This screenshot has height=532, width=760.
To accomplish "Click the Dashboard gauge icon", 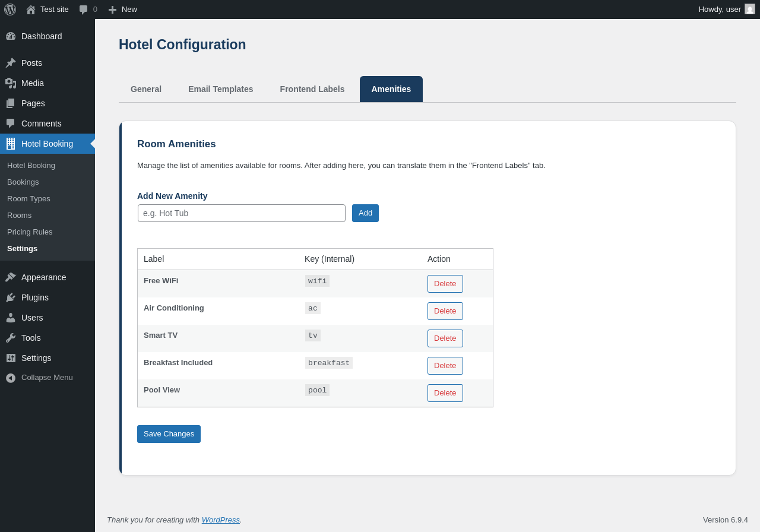I will point(11,36).
